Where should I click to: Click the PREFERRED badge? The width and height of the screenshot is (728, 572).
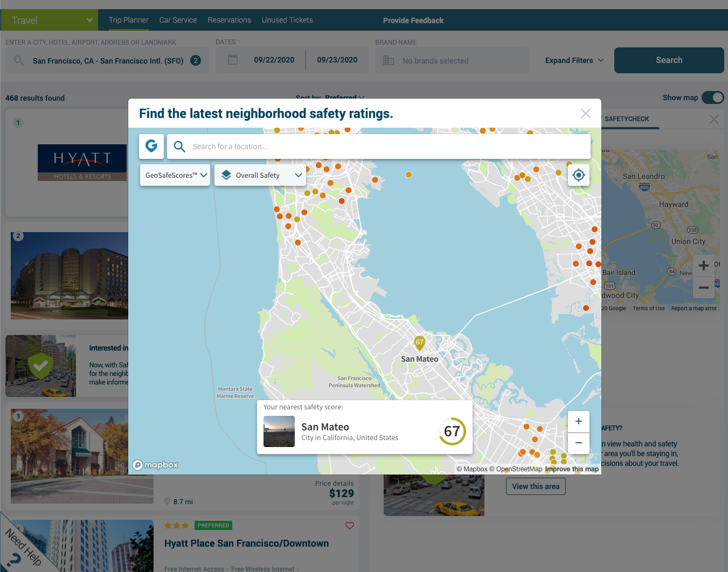[x=213, y=526]
